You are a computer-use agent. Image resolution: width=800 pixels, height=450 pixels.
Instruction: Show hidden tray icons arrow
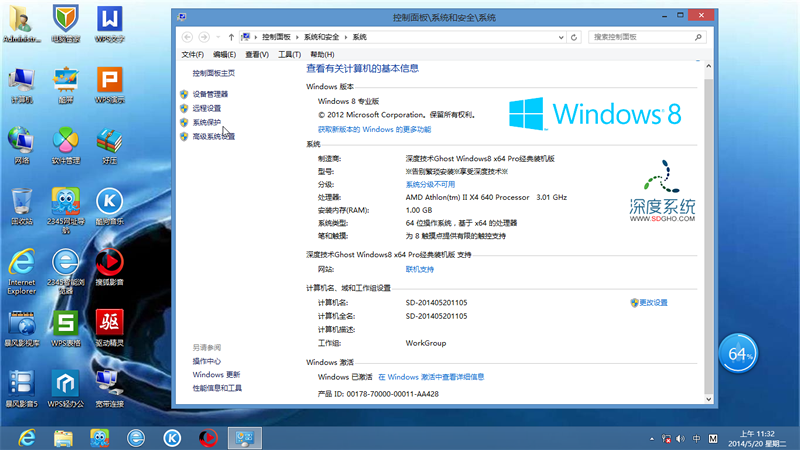pyautogui.click(x=652, y=439)
